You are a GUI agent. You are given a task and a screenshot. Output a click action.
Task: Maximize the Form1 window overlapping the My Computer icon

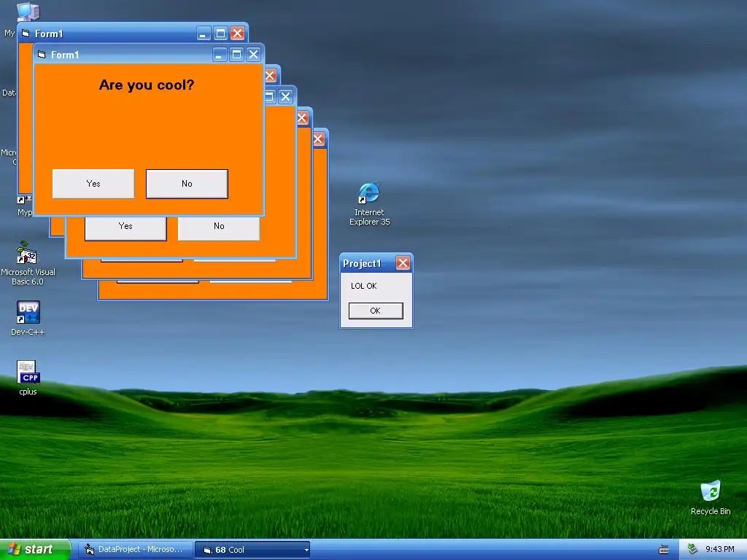[x=220, y=34]
